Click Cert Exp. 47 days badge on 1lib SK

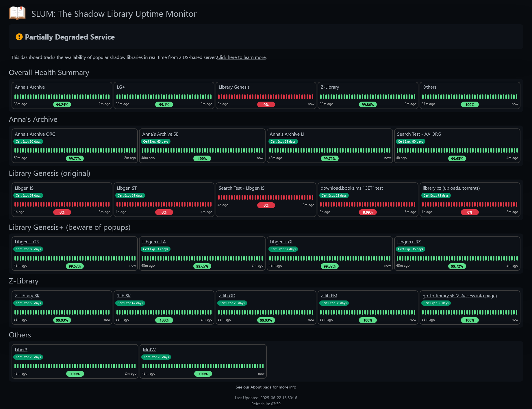[x=130, y=303]
